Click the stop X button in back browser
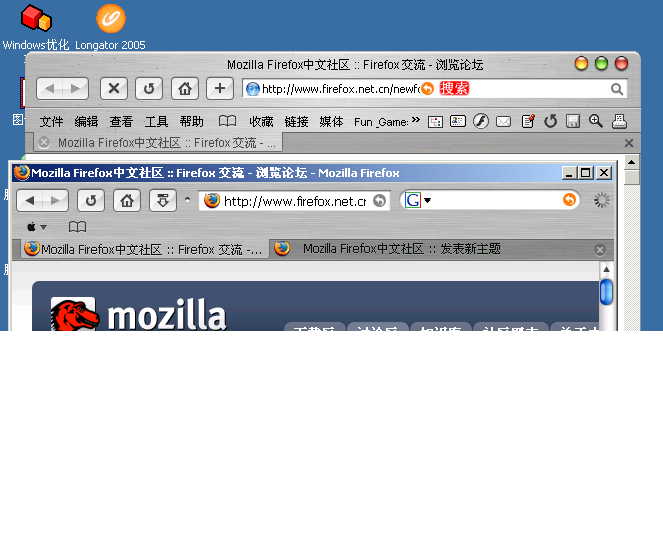 pyautogui.click(x=114, y=89)
